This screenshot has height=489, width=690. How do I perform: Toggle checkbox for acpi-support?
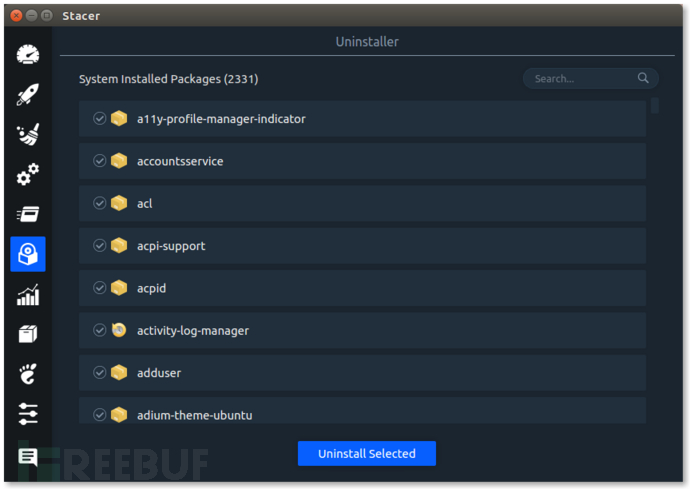click(x=99, y=245)
